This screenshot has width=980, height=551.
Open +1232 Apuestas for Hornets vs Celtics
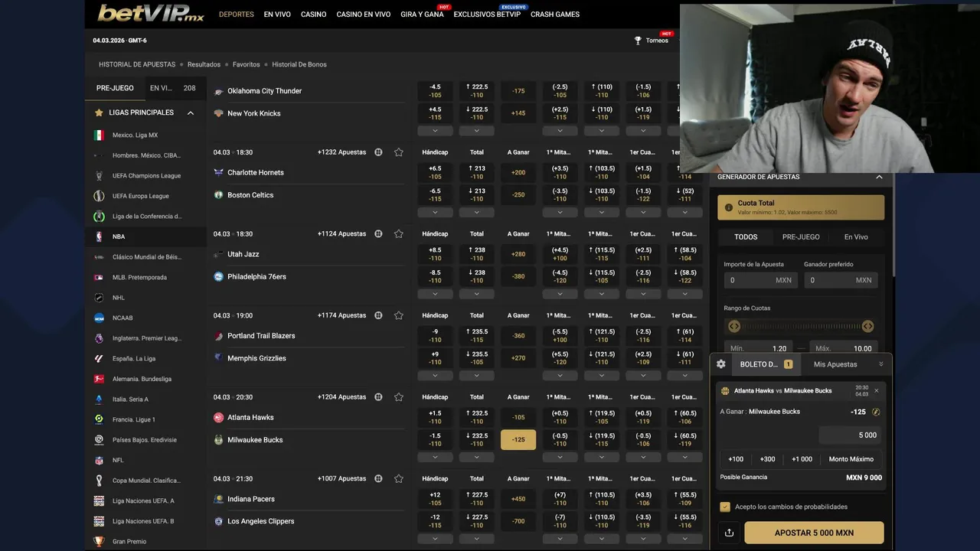(341, 152)
